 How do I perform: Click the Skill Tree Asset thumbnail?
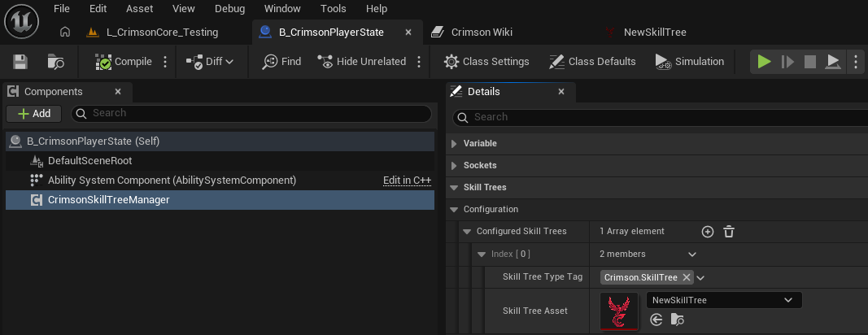(x=619, y=311)
